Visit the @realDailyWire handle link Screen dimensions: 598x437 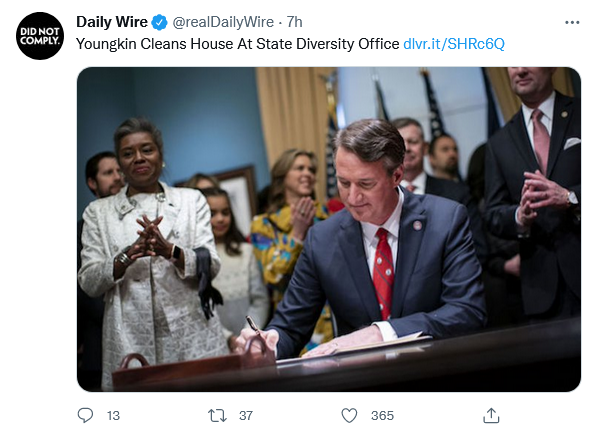coord(223,22)
